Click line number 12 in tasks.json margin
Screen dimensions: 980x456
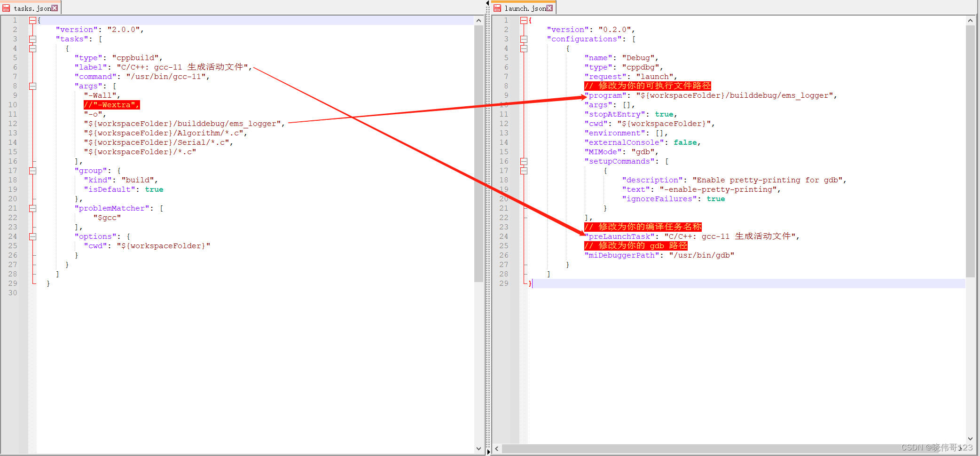pyautogui.click(x=13, y=124)
